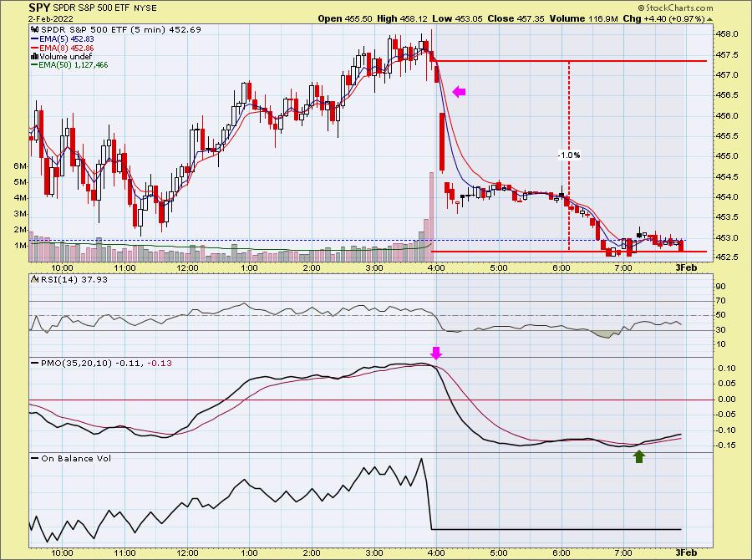Click the SPY ticker symbol heading

pyautogui.click(x=39, y=8)
